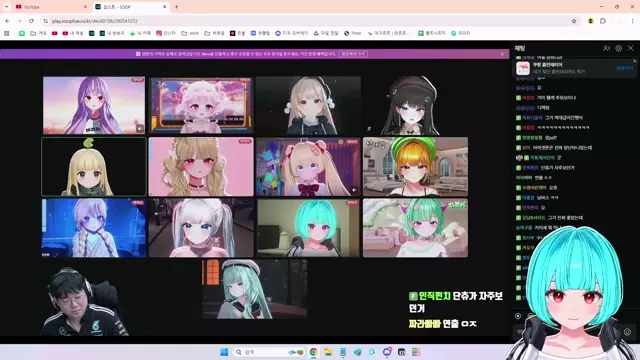Select the blonde avatar with black beret tile
The width and height of the screenshot is (640, 360).
point(308,105)
